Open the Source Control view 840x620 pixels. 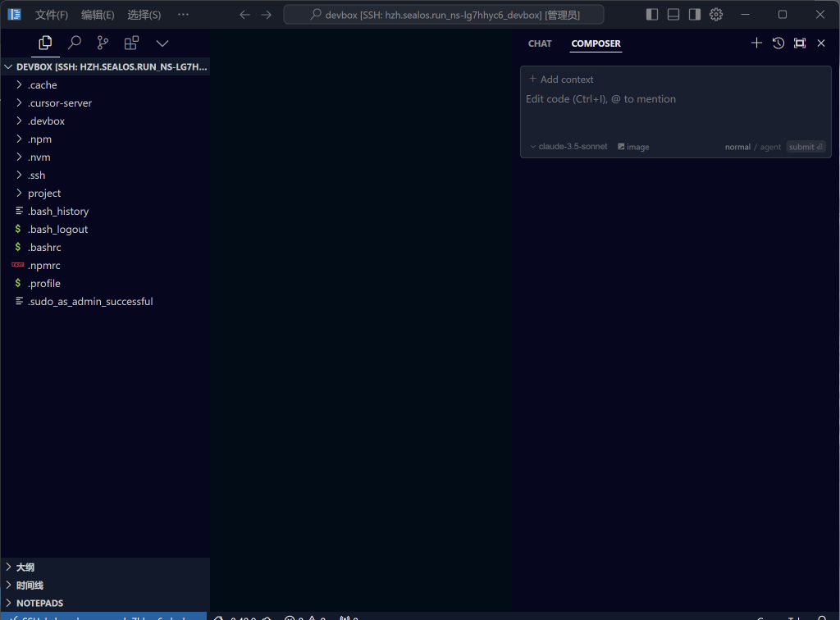click(103, 43)
